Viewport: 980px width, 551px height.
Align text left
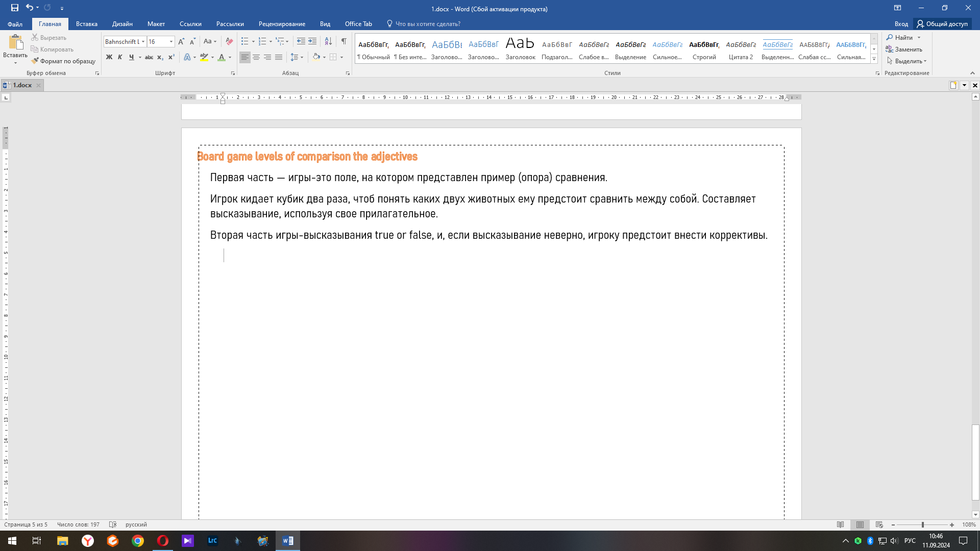[x=245, y=57]
